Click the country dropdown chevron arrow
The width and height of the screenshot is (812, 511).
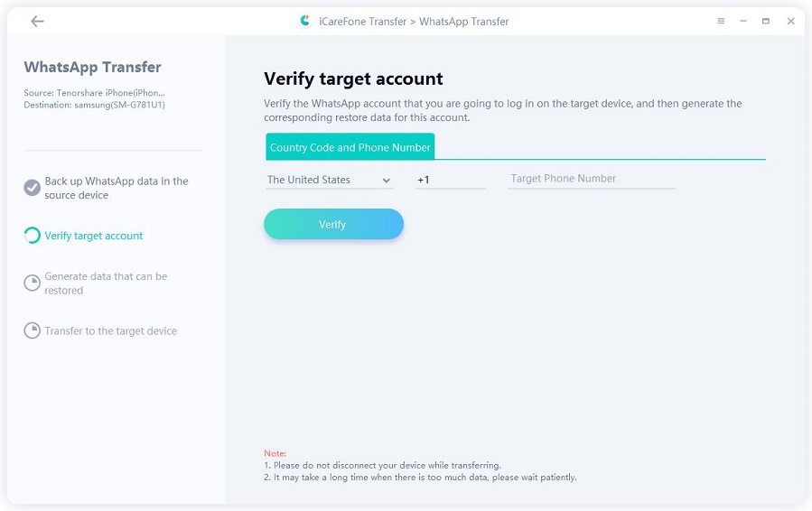[387, 181]
